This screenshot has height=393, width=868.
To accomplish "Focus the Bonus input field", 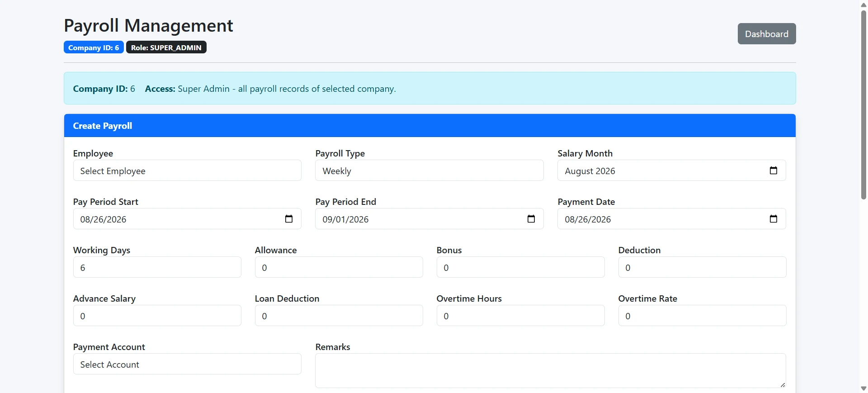I will click(x=521, y=267).
